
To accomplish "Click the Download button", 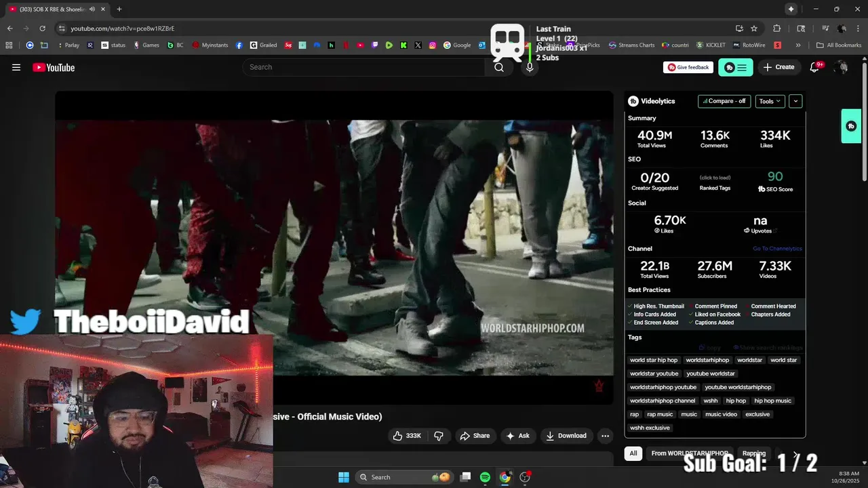I will (566, 436).
